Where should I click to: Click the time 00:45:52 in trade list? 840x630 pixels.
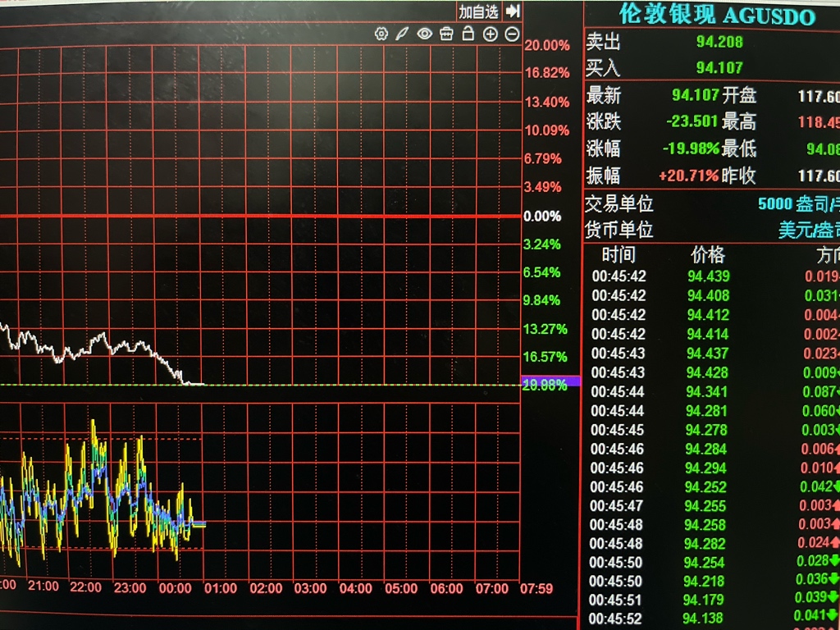pyautogui.click(x=615, y=619)
